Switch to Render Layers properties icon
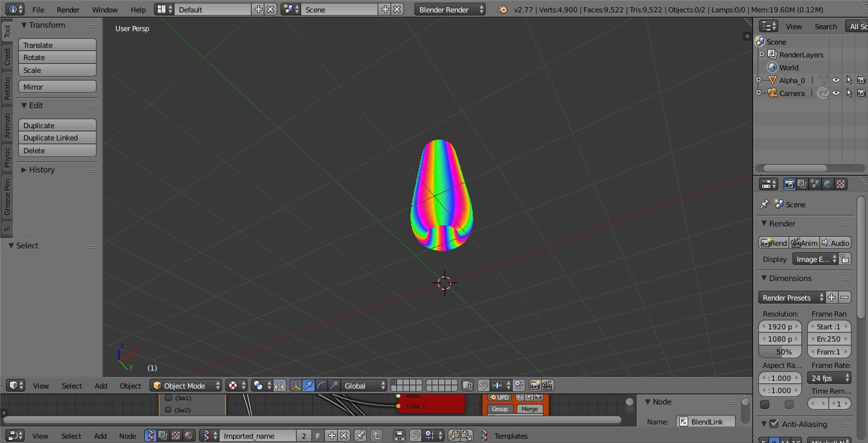868x443 pixels. (x=802, y=184)
